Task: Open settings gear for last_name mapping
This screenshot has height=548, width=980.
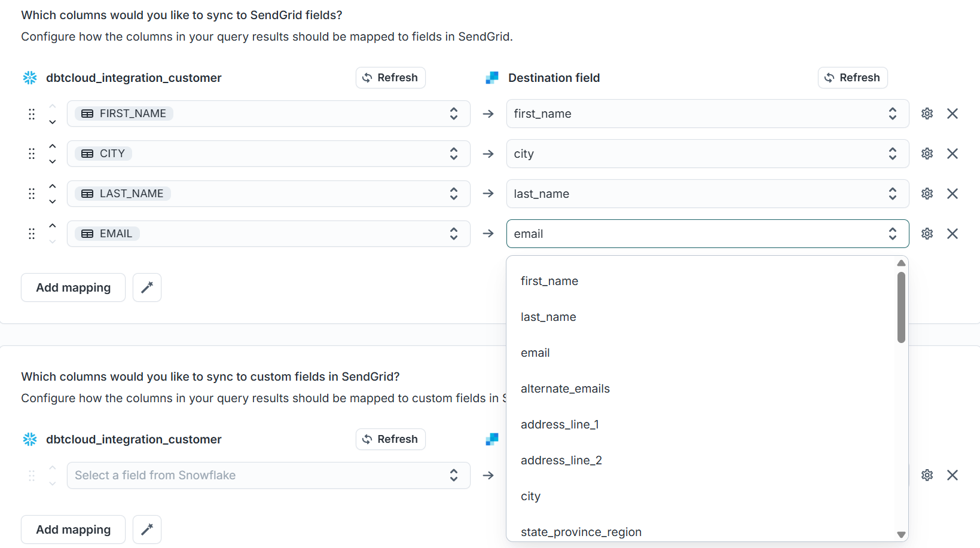Action: tap(927, 194)
